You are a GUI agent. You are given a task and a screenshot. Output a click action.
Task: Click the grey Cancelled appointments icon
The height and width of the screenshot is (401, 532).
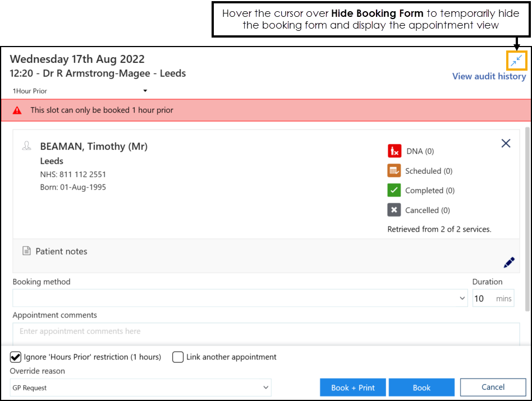tap(394, 210)
